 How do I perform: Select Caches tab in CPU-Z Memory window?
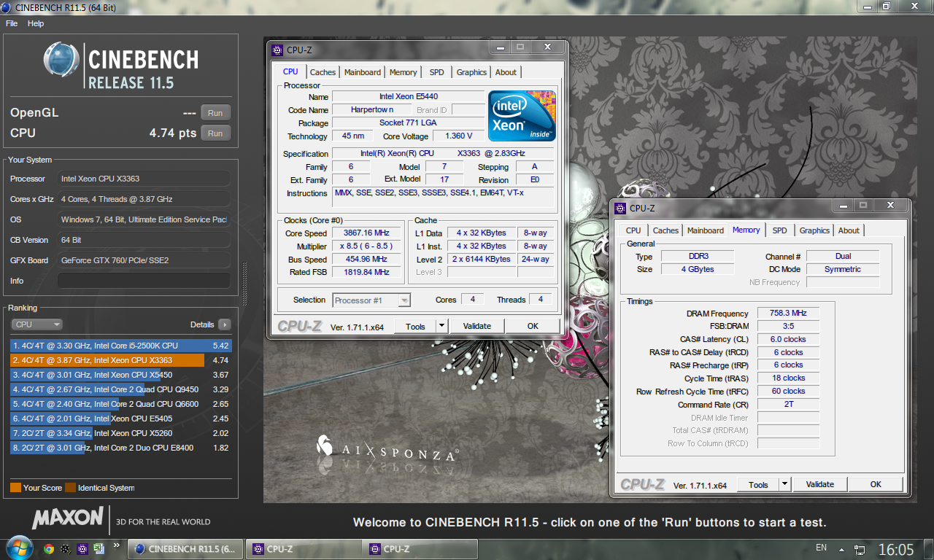(x=665, y=230)
